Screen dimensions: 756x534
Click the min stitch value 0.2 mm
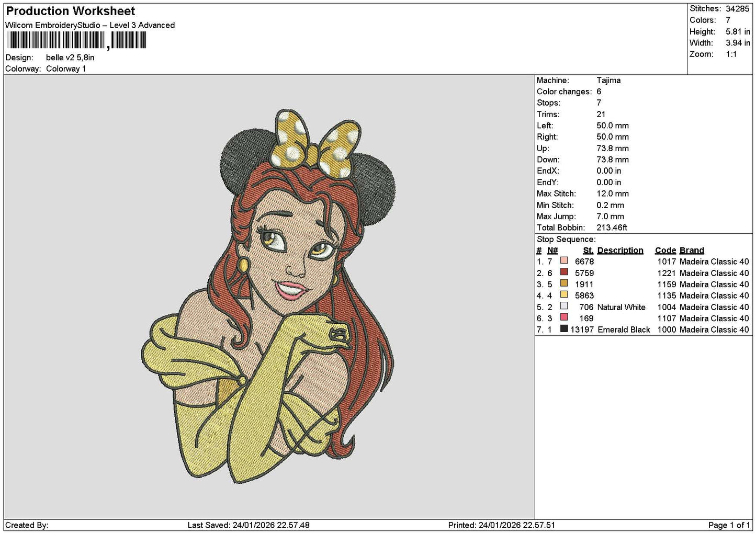point(611,205)
